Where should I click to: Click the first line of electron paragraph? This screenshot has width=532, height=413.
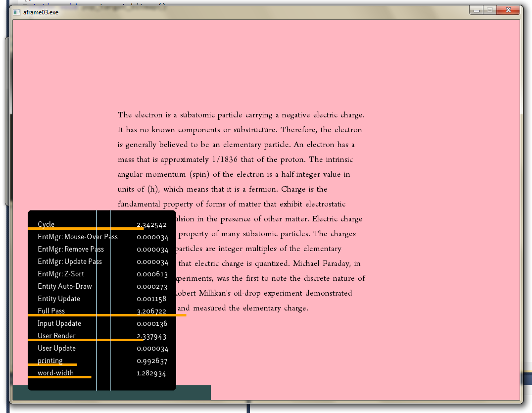[x=241, y=115]
